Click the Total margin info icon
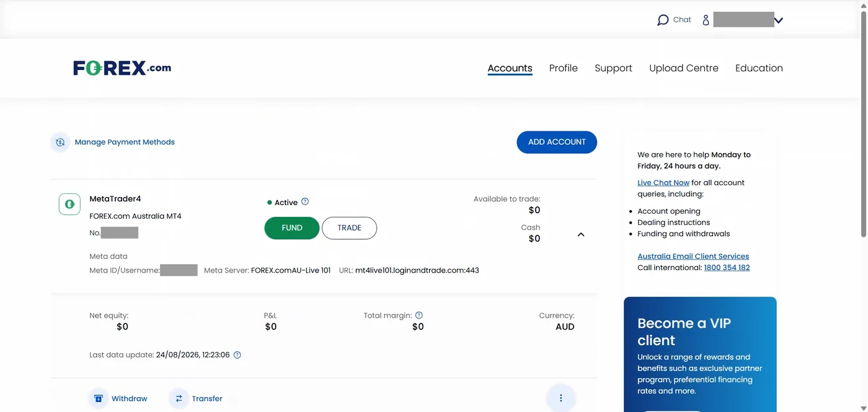Viewport: 868px width, 412px height. point(419,315)
